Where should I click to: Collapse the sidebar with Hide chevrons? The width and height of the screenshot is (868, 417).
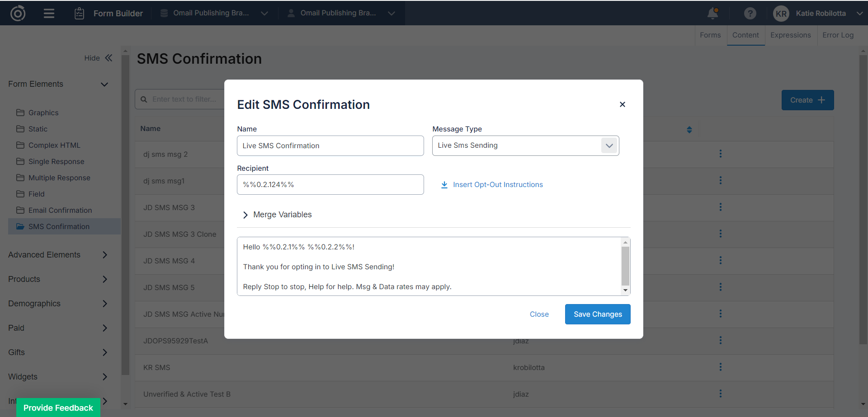tap(108, 58)
